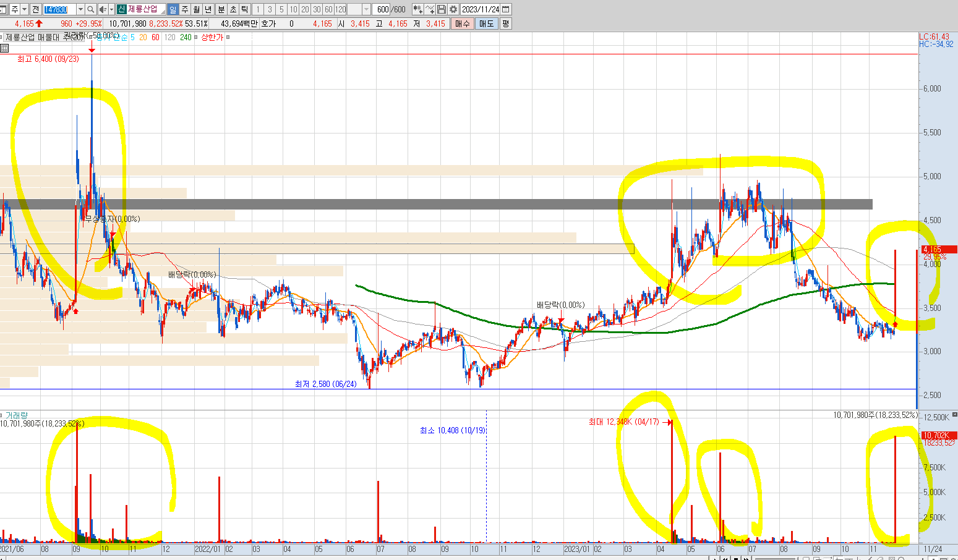958x560 pixels.
Task: Click the 호가 quote label
Action: click(268, 23)
